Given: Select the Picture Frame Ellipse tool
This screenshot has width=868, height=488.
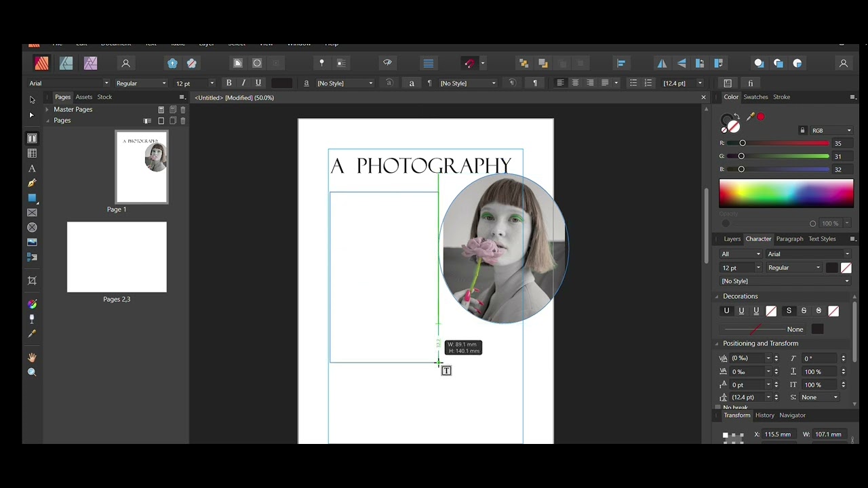Looking at the screenshot, I should click(x=32, y=228).
